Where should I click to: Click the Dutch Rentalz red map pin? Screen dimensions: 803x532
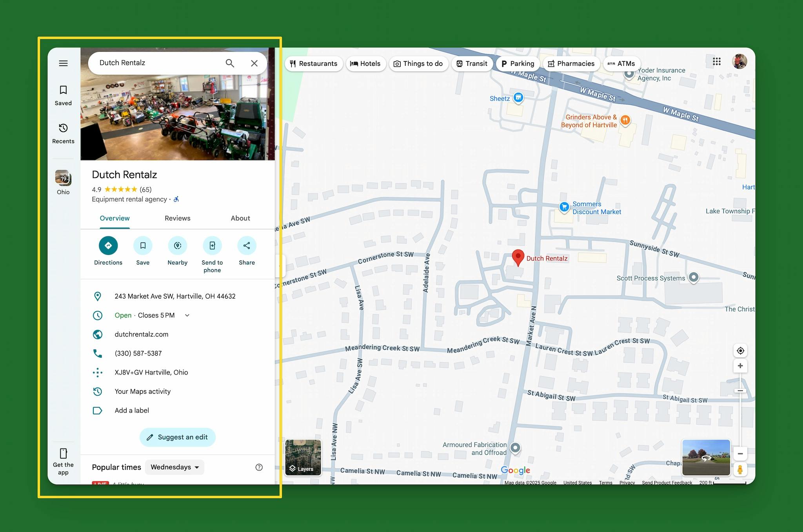click(x=518, y=257)
